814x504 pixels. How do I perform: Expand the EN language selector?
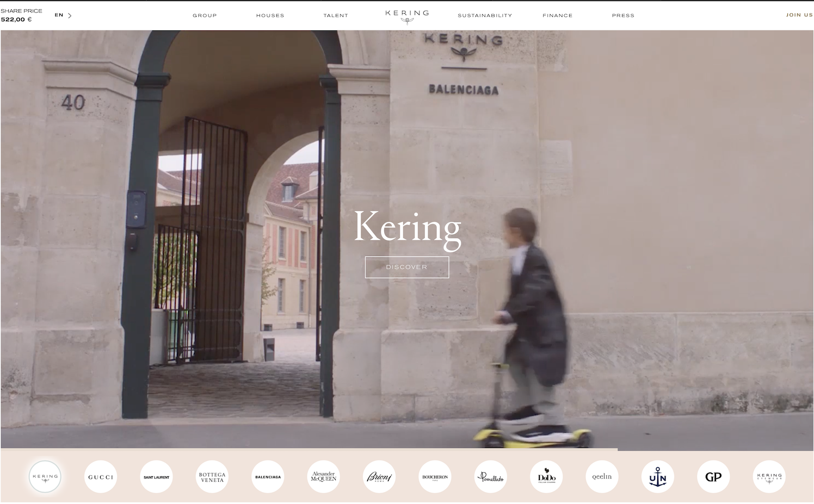pyautogui.click(x=63, y=15)
